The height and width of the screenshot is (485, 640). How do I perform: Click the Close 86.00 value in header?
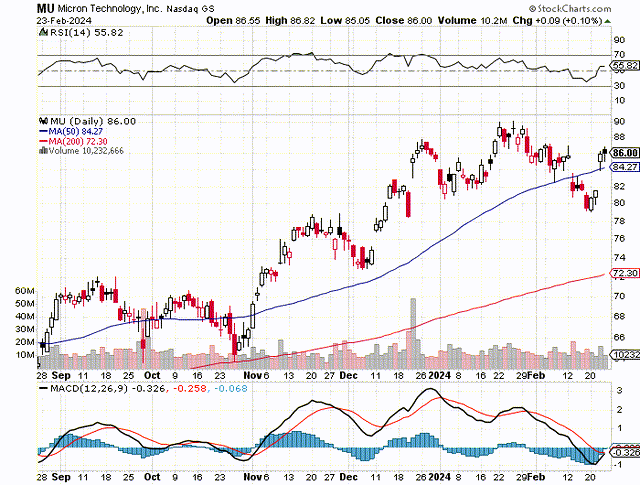click(x=404, y=21)
